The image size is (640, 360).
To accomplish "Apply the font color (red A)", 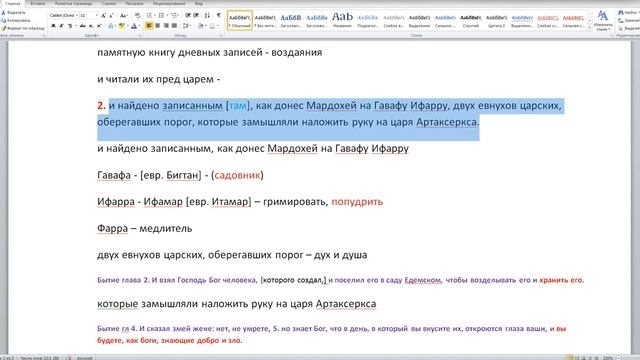I will 133,26.
